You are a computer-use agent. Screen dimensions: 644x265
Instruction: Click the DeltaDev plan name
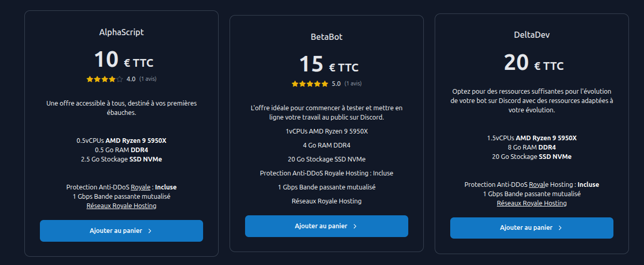(x=532, y=35)
